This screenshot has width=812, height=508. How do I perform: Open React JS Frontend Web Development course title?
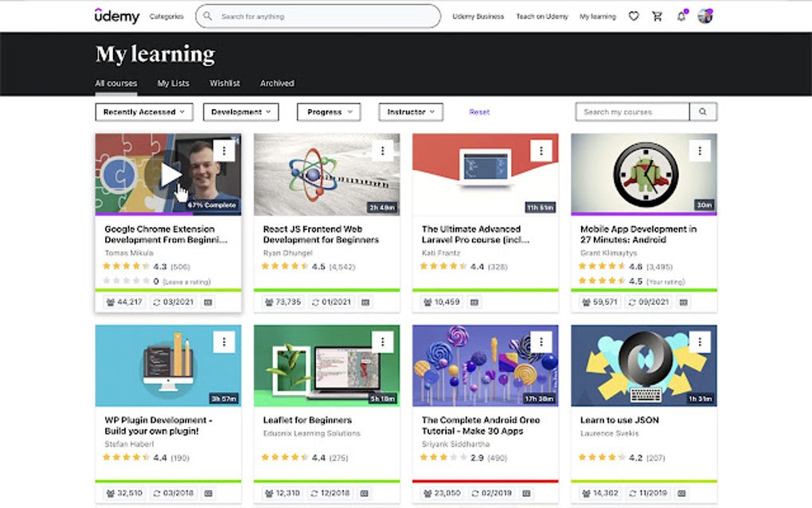click(x=321, y=234)
